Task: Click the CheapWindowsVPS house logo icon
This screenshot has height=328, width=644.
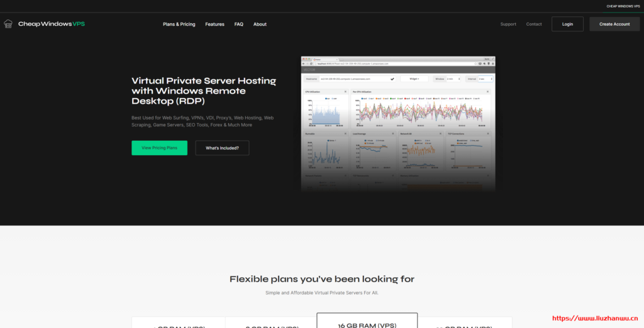Action: tap(8, 24)
